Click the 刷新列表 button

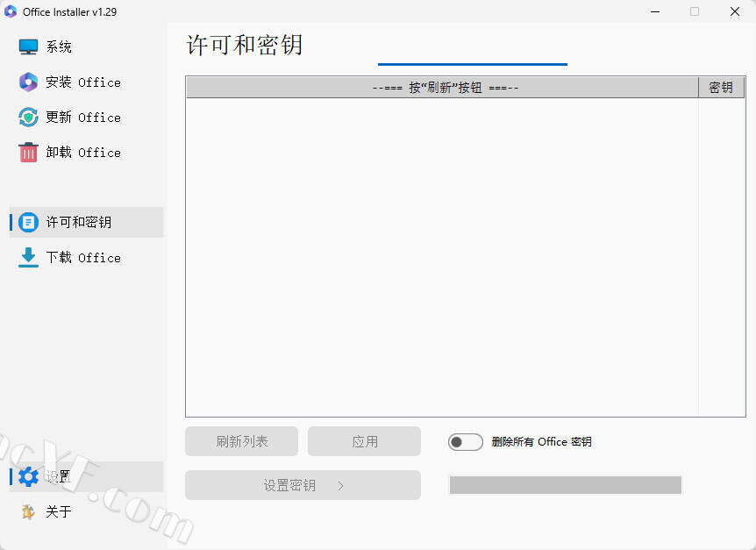(x=241, y=441)
